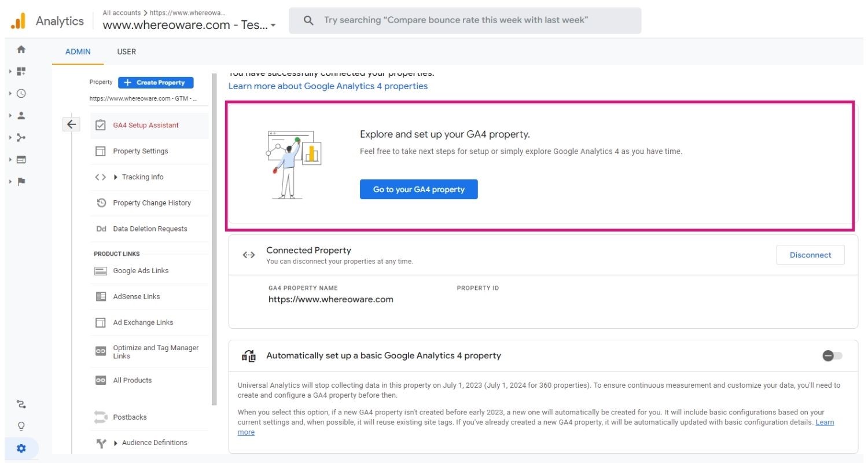Expand the Audience Definitions submenu arrow
Image resolution: width=868 pixels, height=463 pixels.
click(116, 443)
